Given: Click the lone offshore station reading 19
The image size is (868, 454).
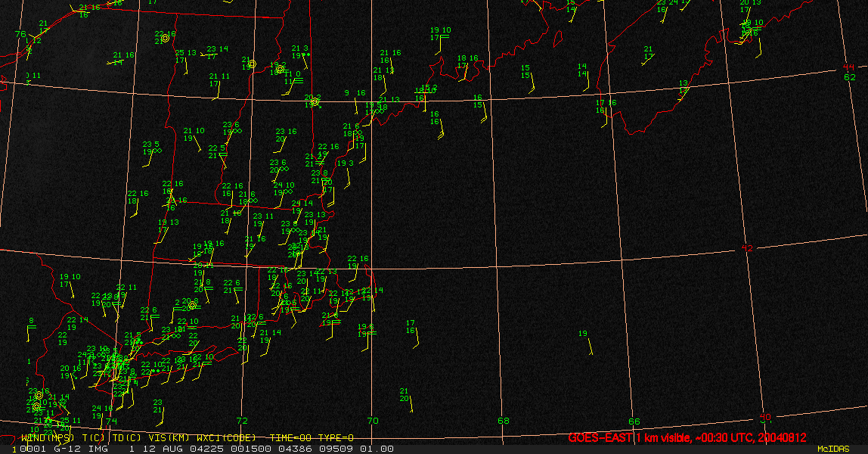Looking at the screenshot, I should (583, 334).
